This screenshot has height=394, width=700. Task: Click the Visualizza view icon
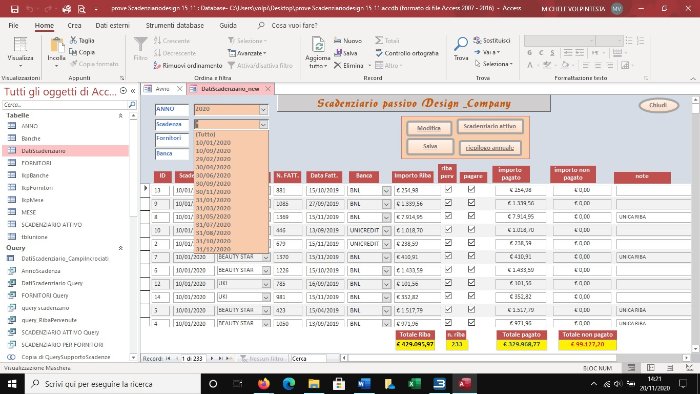pos(20,45)
